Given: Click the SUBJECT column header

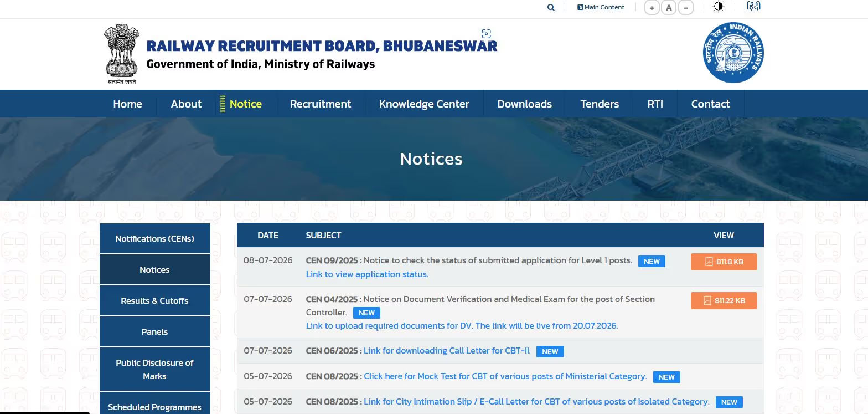Looking at the screenshot, I should click(x=323, y=236).
